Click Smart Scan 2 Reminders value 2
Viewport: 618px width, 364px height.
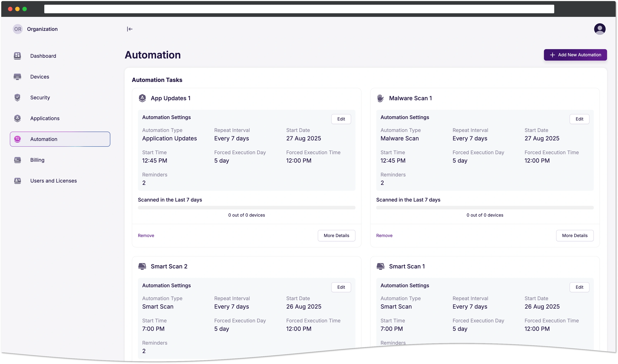point(144,351)
